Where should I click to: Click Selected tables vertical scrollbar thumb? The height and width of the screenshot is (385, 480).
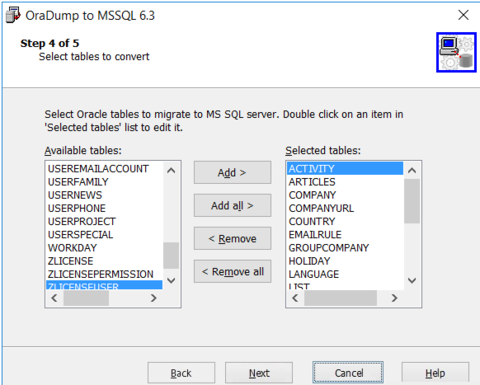(412, 201)
